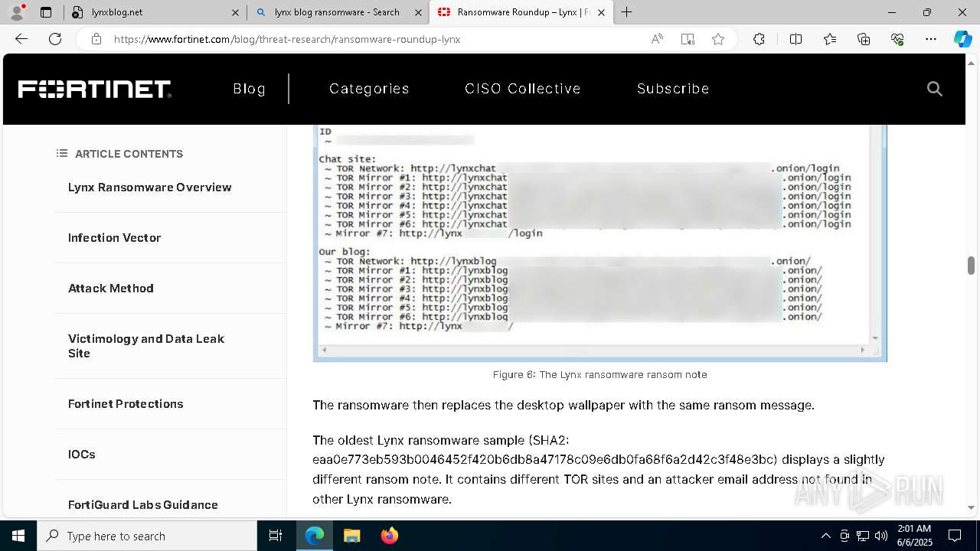The image size is (980, 551).
Task: Open the Categories menu
Action: tap(369, 89)
